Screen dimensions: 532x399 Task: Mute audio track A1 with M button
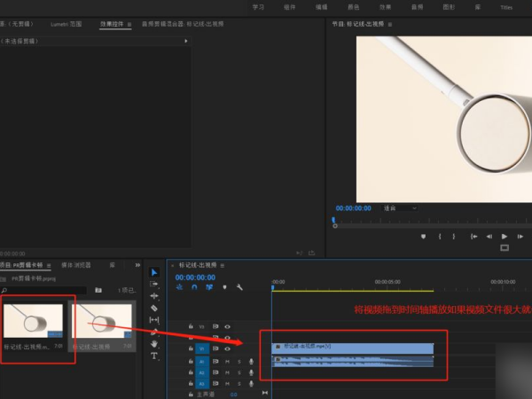227,361
